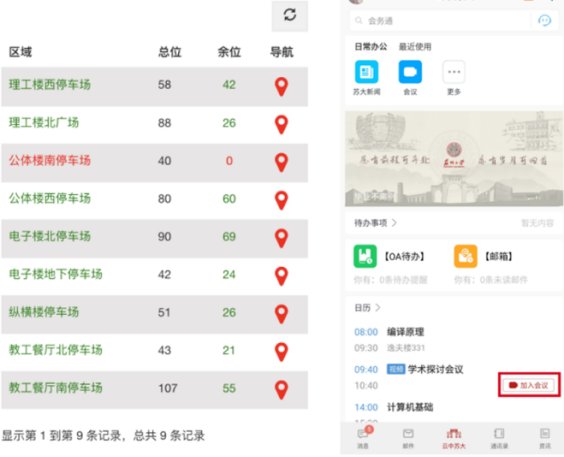Click the 导航 column header
The width and height of the screenshot is (564, 457).
[282, 52]
